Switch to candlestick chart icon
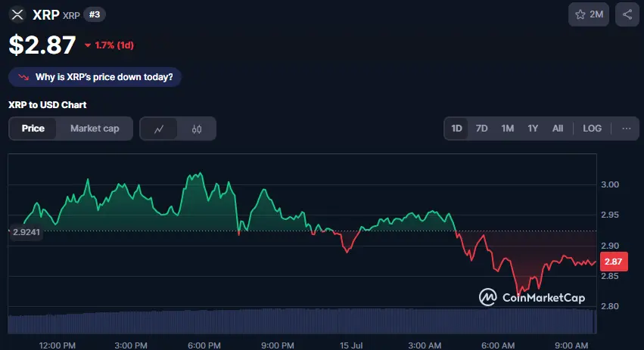The width and height of the screenshot is (644, 350). click(x=196, y=129)
